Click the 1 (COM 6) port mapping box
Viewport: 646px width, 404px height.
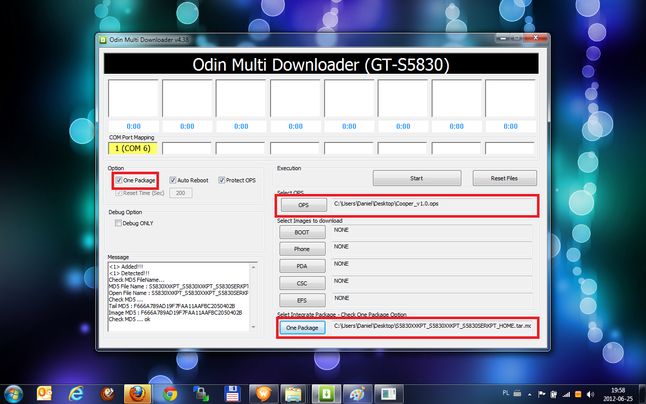pos(133,148)
